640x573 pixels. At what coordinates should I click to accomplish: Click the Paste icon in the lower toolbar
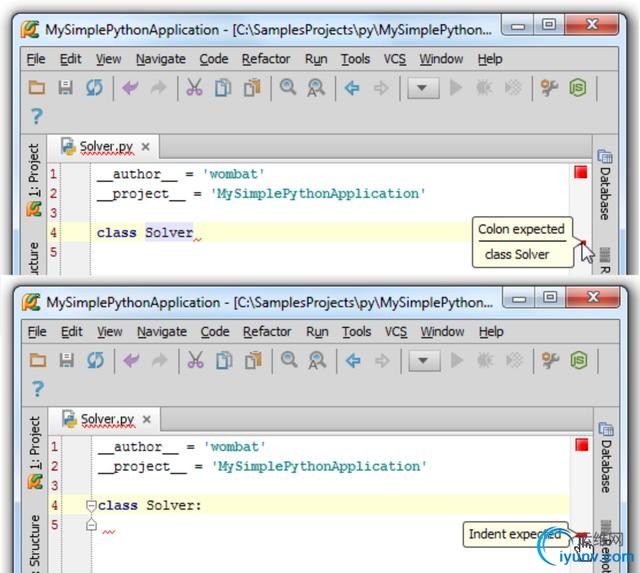coord(253,360)
